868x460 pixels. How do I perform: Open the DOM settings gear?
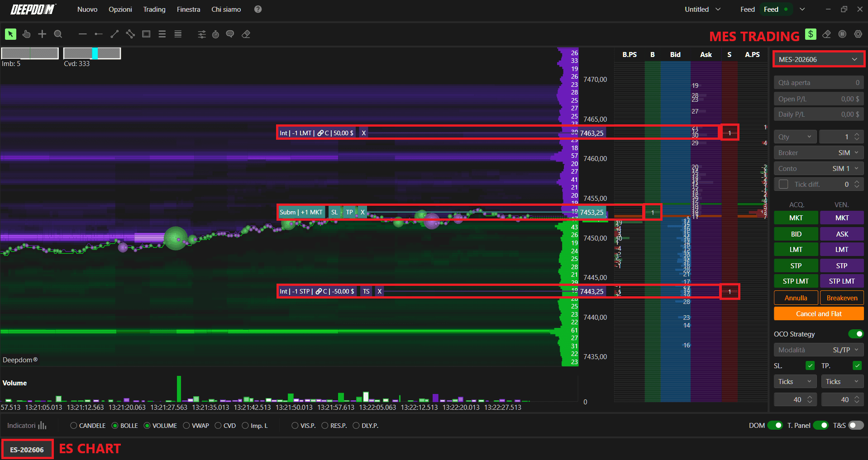(x=858, y=34)
